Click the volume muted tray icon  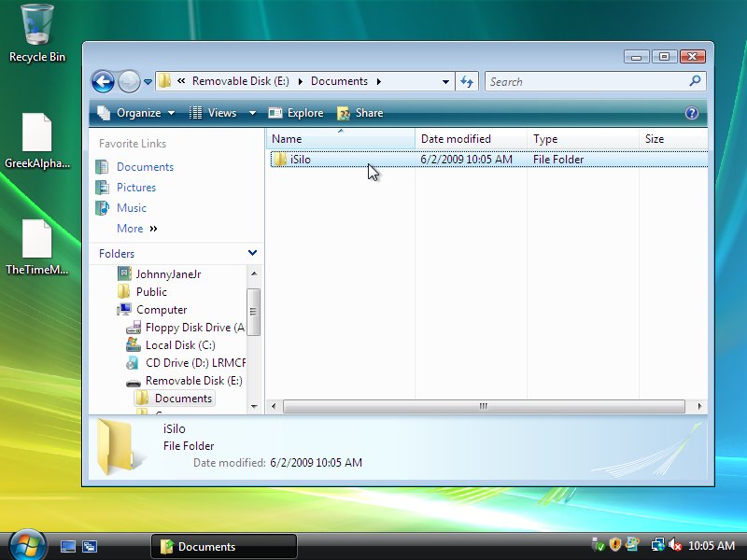point(675,546)
